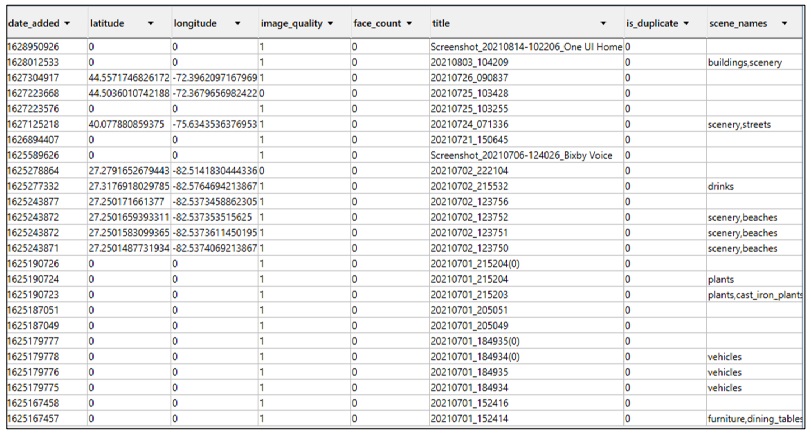This screenshot has width=811, height=434.
Task: Select the drinks scene_names cell
Action: pyautogui.click(x=721, y=186)
